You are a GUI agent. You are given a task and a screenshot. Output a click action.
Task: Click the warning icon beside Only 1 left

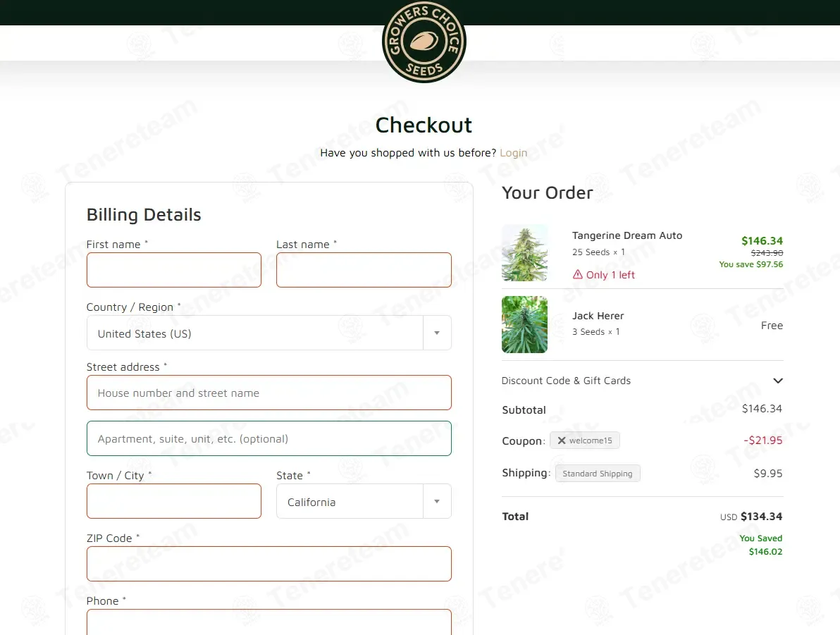[x=578, y=274]
